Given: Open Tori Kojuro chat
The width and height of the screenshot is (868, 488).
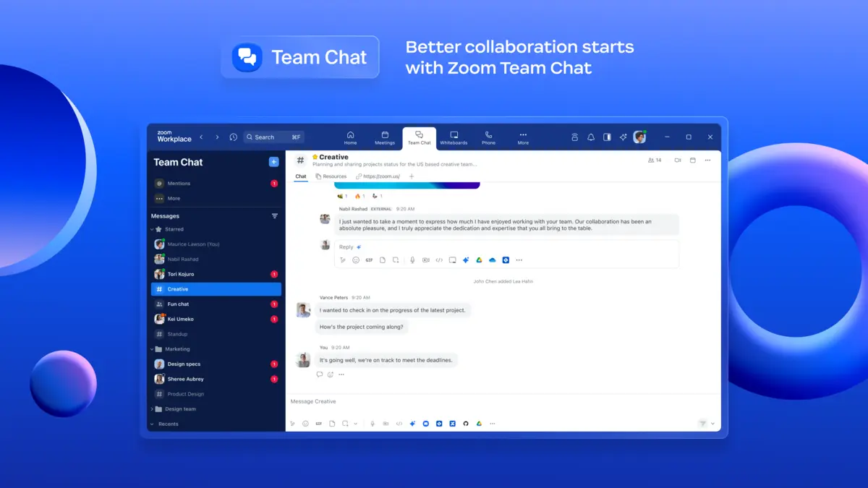Looking at the screenshot, I should click(x=216, y=274).
